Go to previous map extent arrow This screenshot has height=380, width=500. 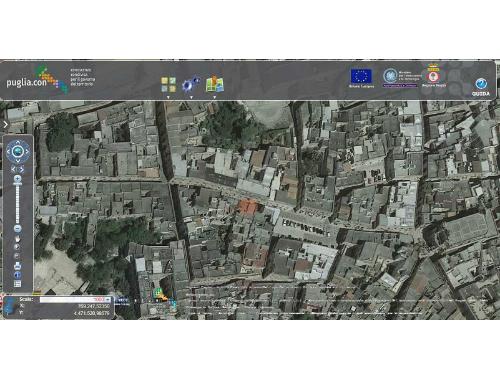(14, 169)
